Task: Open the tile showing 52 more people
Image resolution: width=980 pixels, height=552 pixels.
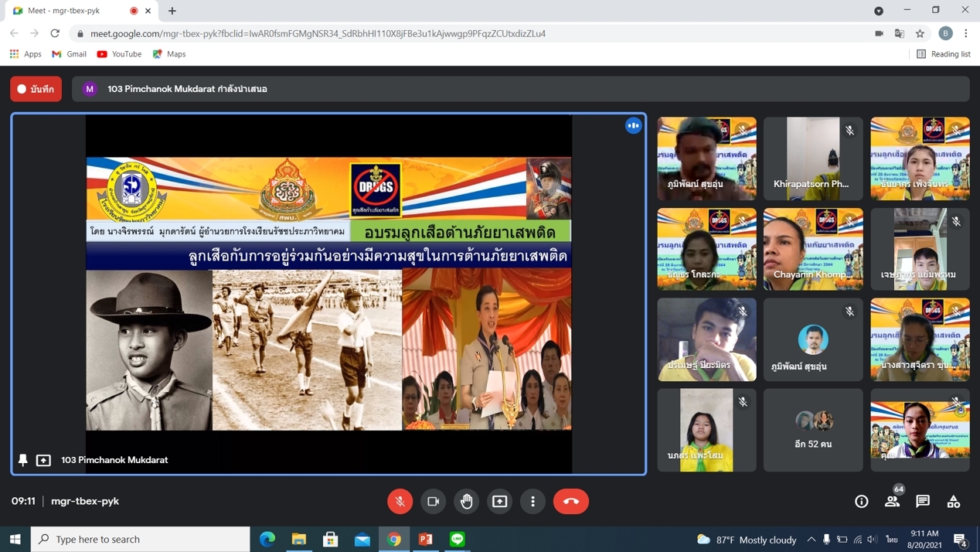Action: 813,430
